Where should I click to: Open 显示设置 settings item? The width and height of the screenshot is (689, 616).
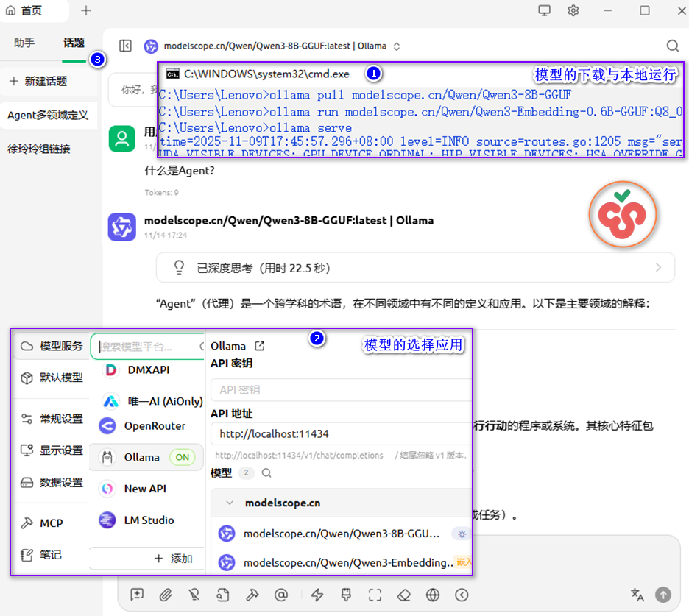point(52,450)
